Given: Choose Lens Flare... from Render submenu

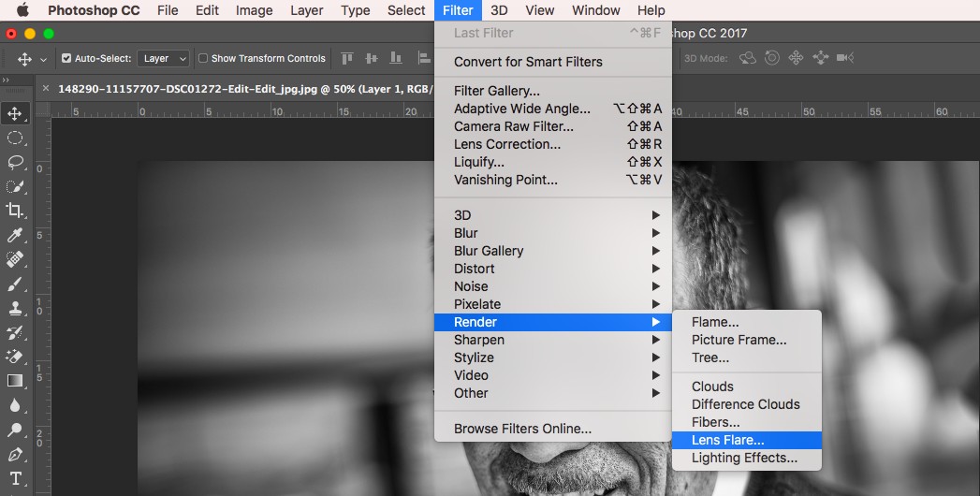Looking at the screenshot, I should [x=747, y=440].
